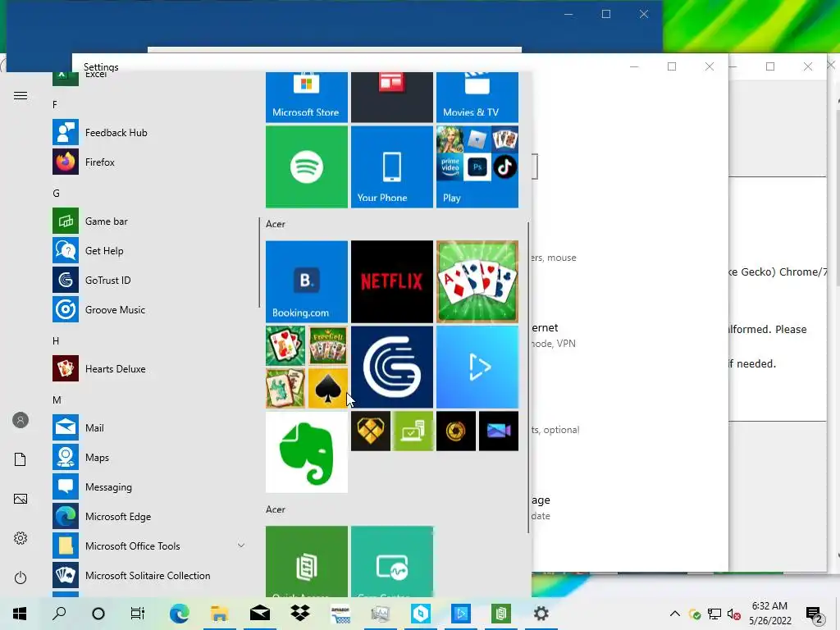Open the Spades small tile
The height and width of the screenshot is (630, 840).
pos(328,388)
